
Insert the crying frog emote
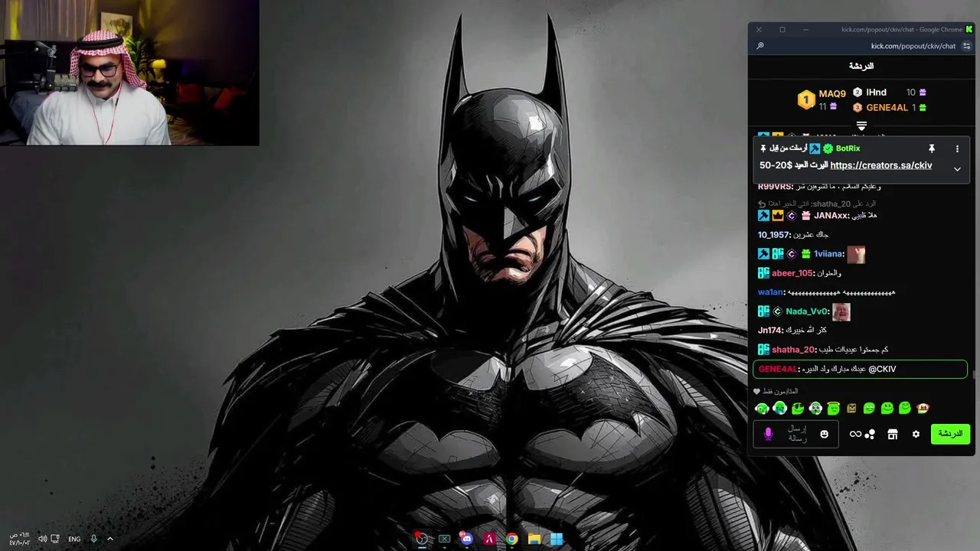(779, 408)
